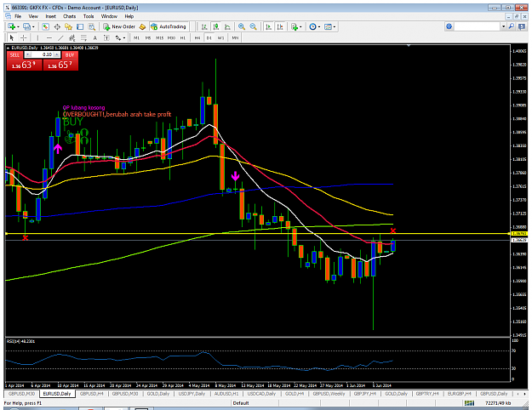Image resolution: width=532 pixels, height=410 pixels.
Task: Select the Crosshair tool
Action: click(23, 37)
